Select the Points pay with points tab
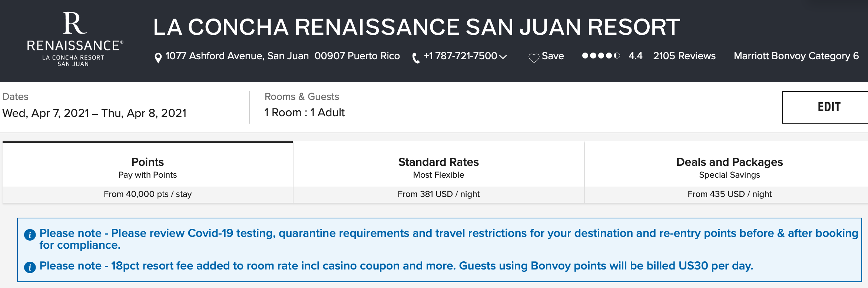The image size is (868, 288). [148, 172]
